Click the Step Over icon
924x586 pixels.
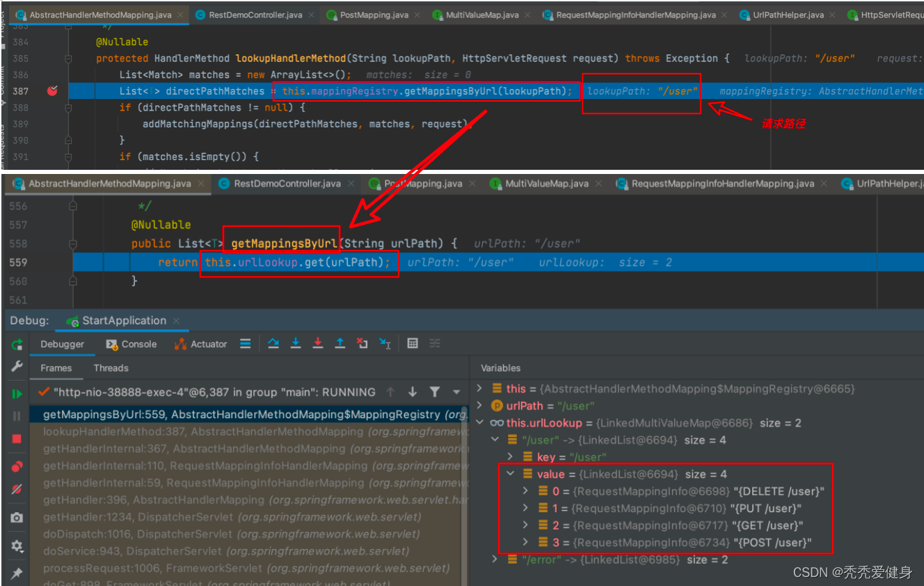(x=273, y=344)
